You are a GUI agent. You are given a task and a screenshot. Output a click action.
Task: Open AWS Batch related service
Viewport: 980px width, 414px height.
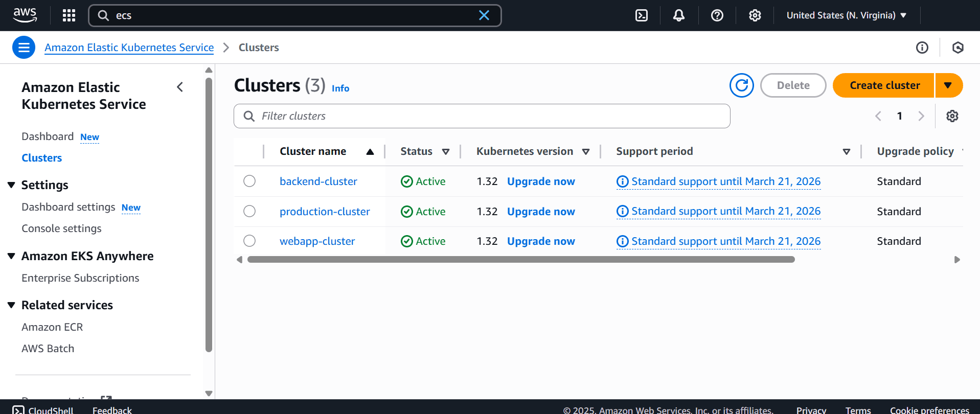(x=48, y=349)
